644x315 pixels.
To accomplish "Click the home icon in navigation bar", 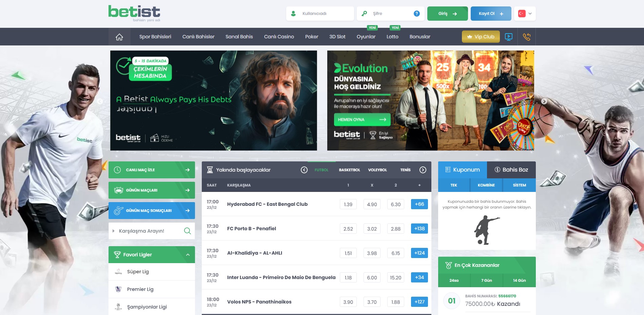I will pos(119,37).
